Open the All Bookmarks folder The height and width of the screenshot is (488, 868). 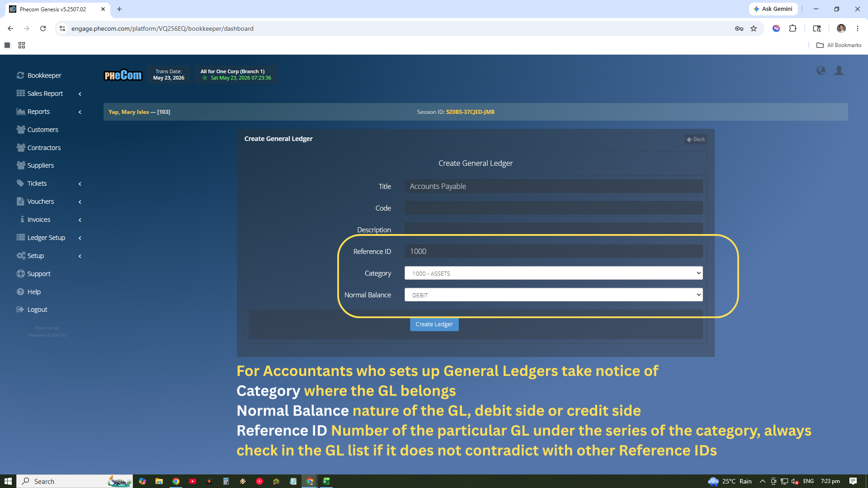coord(839,45)
